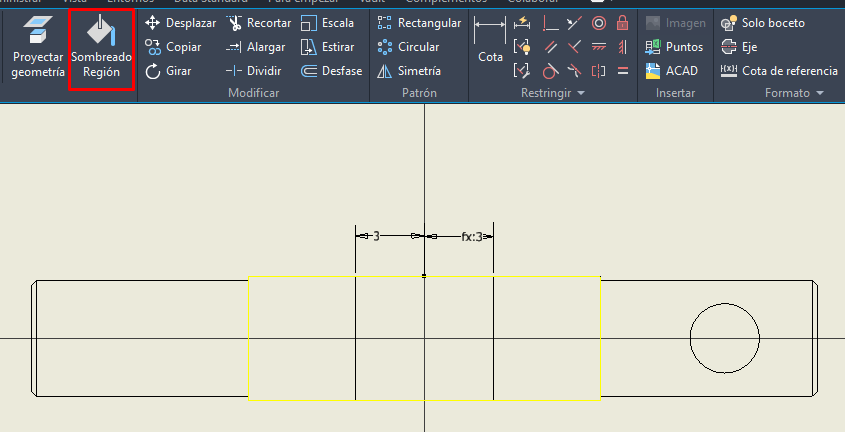Apply the coincident constraint icon
Screen dimensions: 845x432
tap(551, 23)
